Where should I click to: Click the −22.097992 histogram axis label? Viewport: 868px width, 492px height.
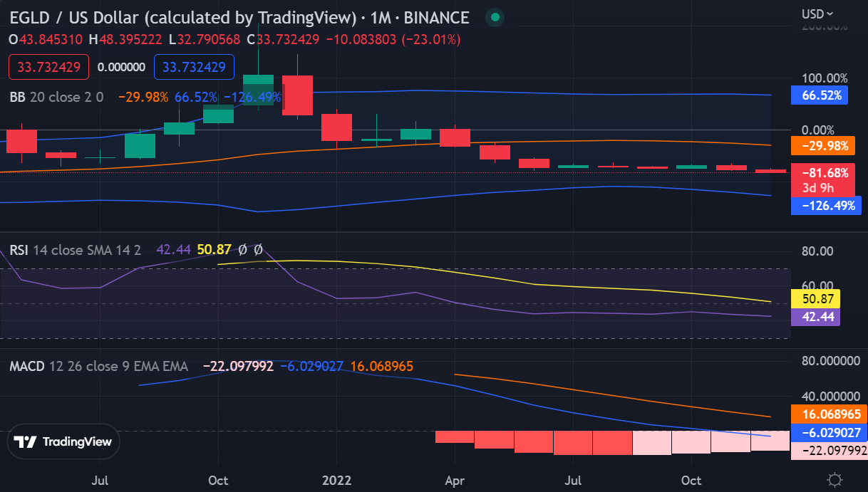coord(828,450)
